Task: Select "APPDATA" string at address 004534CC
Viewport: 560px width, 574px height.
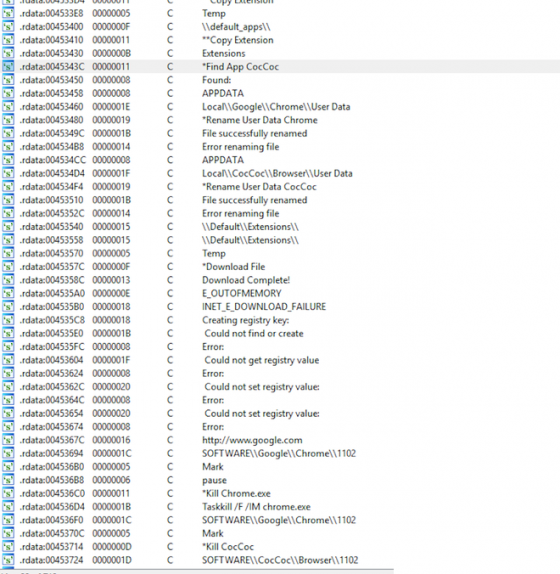Action: click(223, 160)
